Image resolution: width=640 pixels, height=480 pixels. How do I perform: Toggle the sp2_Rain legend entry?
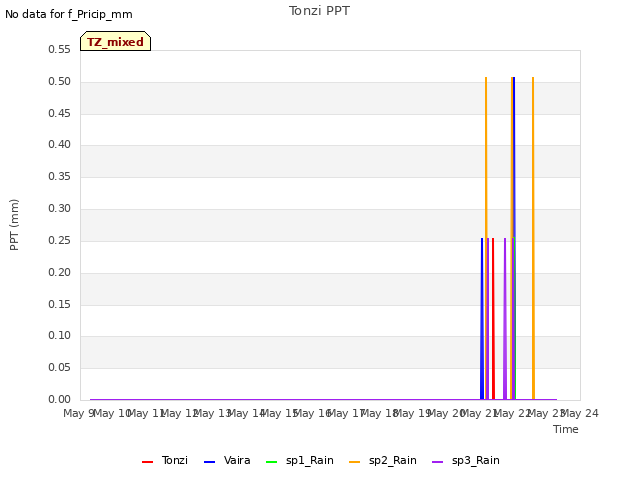[383, 460]
